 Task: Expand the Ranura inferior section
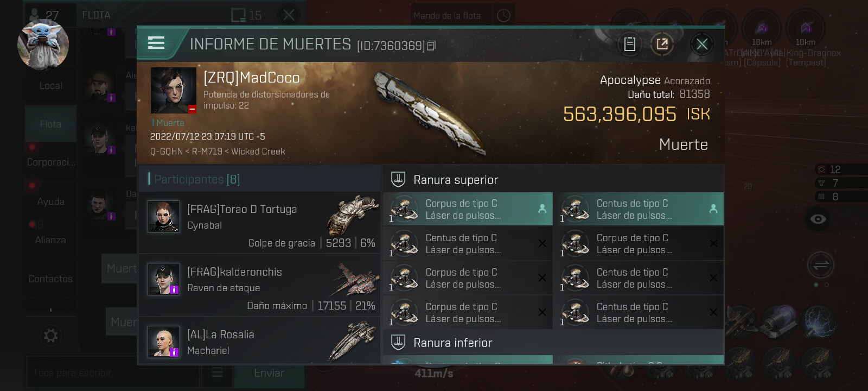click(x=553, y=343)
